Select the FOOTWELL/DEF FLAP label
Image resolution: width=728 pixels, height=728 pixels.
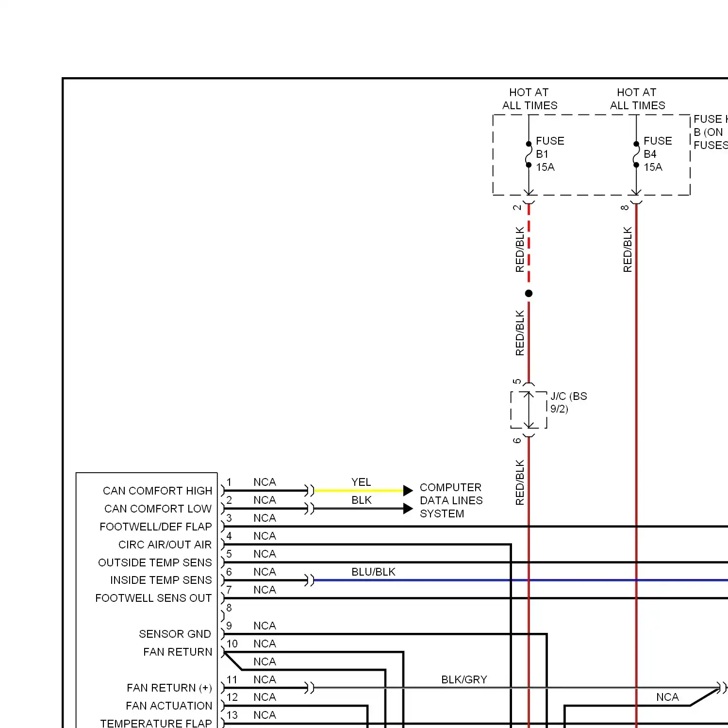pos(156,527)
